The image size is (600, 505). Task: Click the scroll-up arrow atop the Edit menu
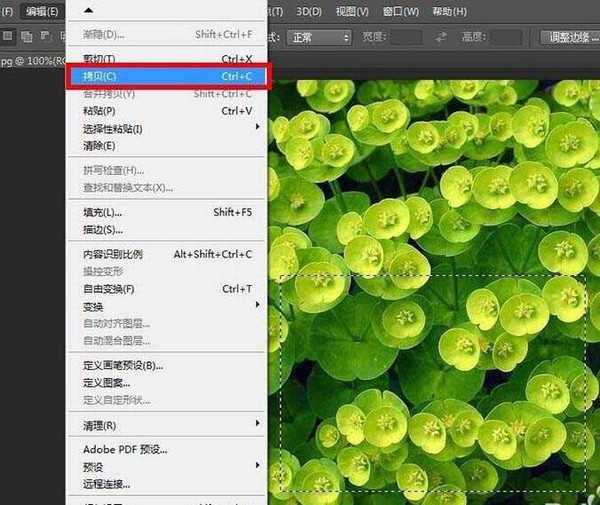[x=87, y=9]
